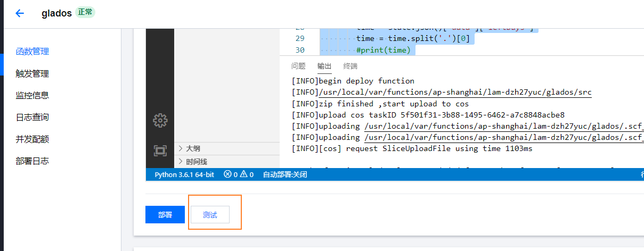Screen dimensions: 644x251
Task: Click line number 30 in the gutter
Action: point(299,50)
